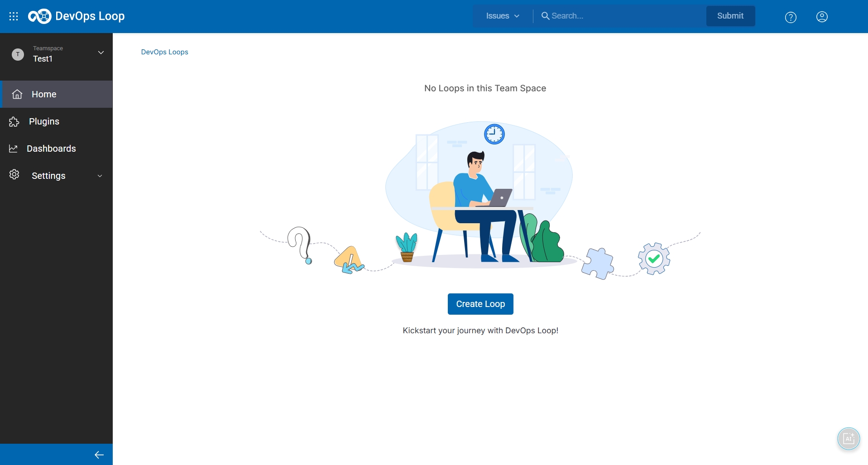
Task: Open Settings in the sidebar
Action: 57,176
